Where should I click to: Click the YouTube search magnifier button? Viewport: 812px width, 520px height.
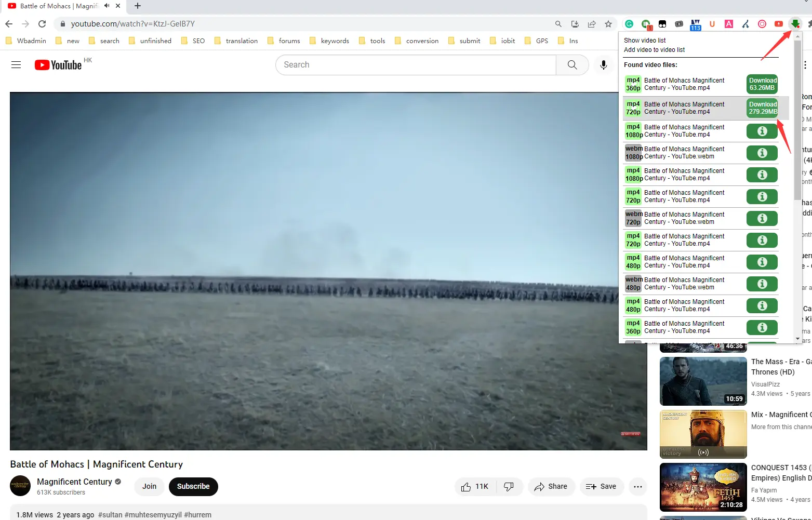click(572, 65)
